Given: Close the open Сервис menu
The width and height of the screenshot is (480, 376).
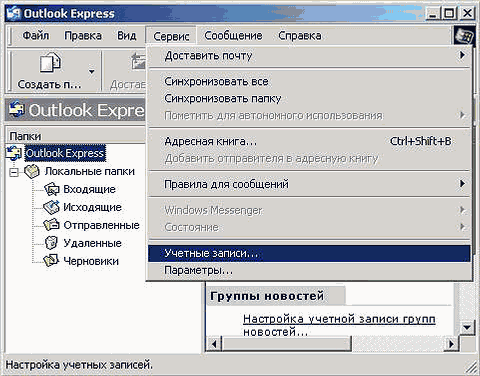Looking at the screenshot, I should pyautogui.click(x=171, y=36).
